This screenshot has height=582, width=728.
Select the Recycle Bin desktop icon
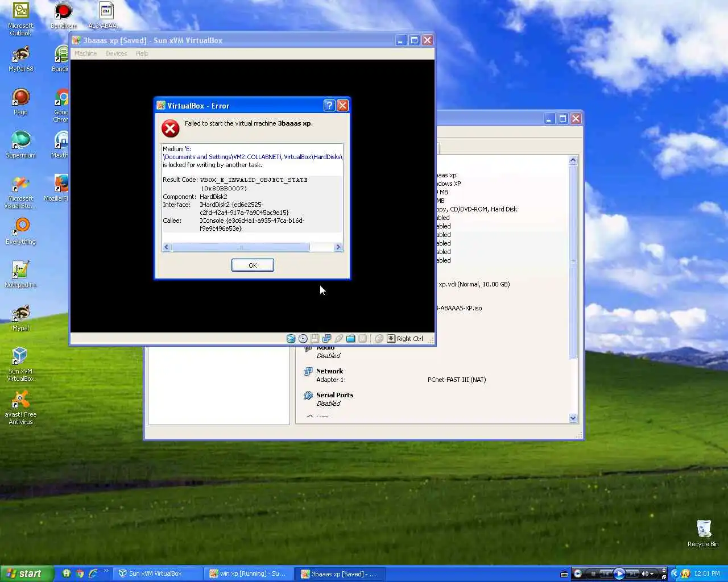tap(703, 533)
